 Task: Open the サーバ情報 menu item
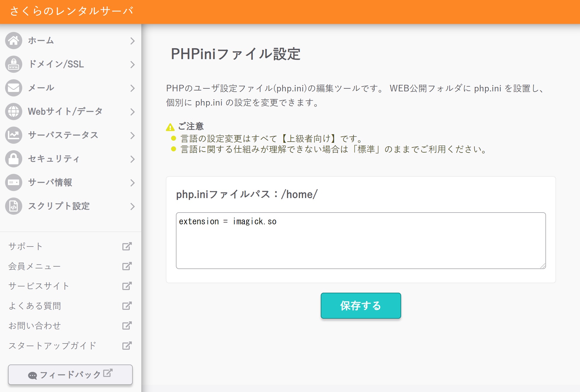[71, 182]
